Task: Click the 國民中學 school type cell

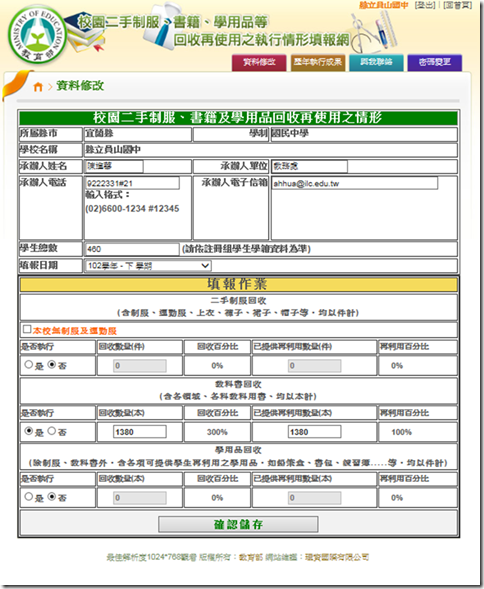Action: click(364, 134)
